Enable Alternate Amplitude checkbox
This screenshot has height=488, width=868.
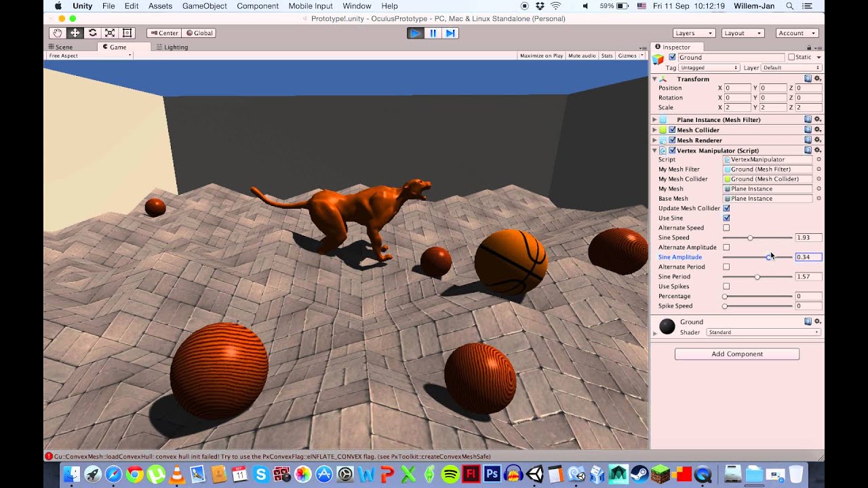[726, 247]
